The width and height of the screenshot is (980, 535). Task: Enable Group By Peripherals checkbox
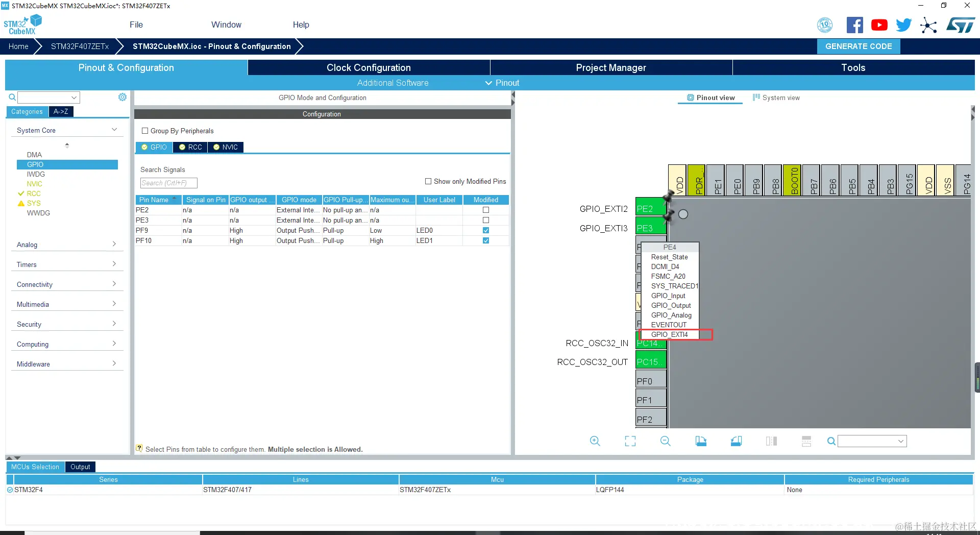tap(145, 131)
